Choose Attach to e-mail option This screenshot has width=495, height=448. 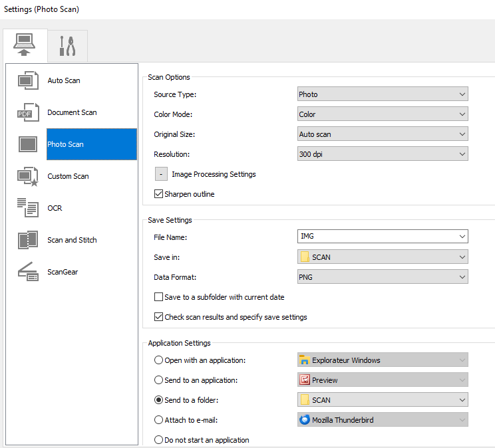158,420
